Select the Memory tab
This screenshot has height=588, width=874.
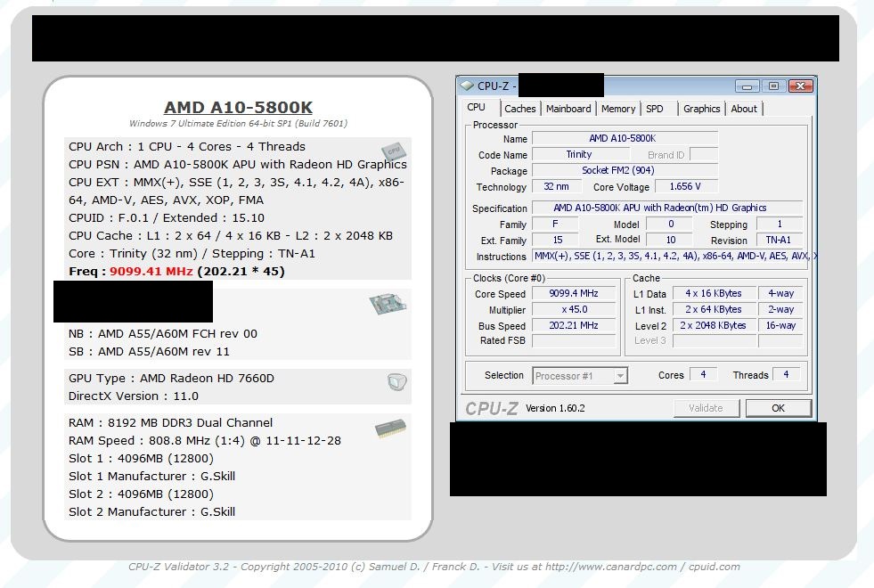[618, 109]
